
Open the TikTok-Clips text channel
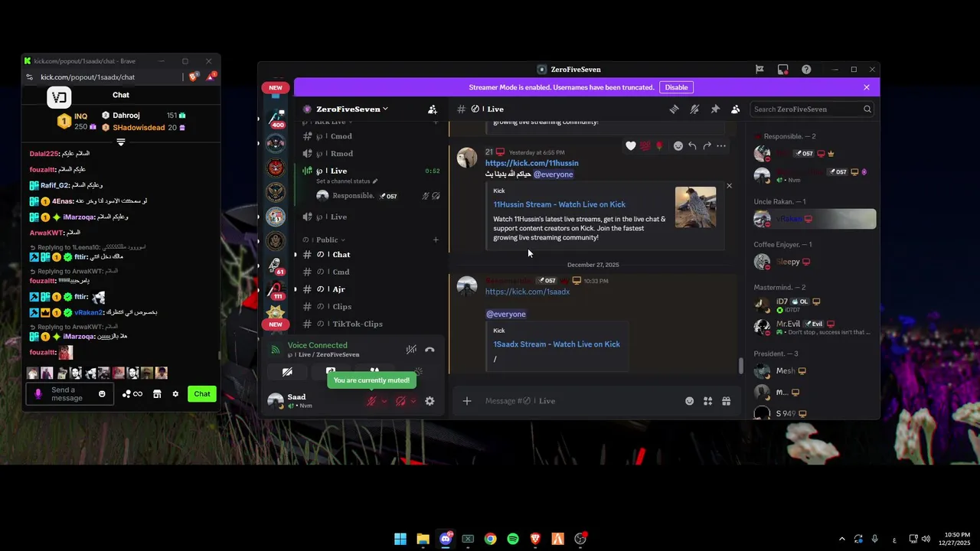[x=370, y=324]
